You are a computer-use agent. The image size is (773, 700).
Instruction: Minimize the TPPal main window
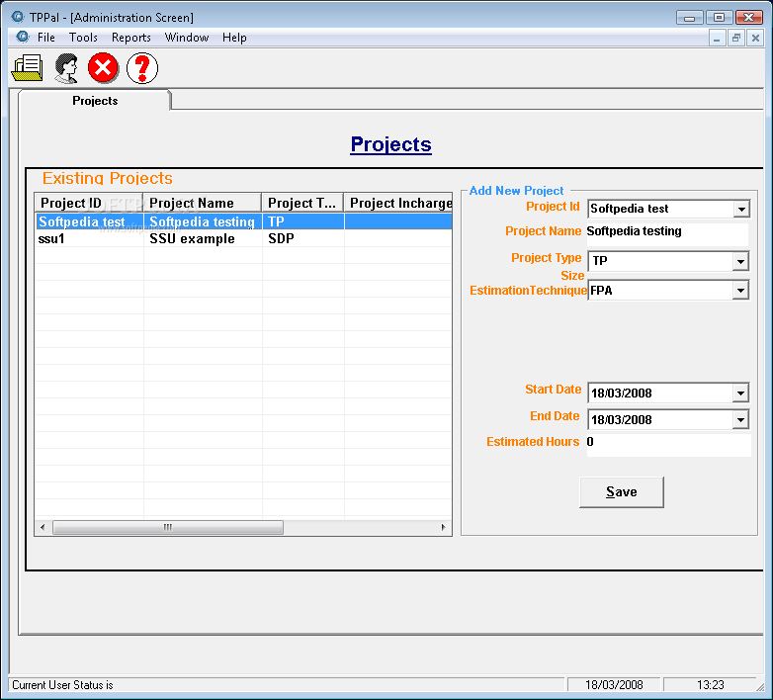point(690,18)
